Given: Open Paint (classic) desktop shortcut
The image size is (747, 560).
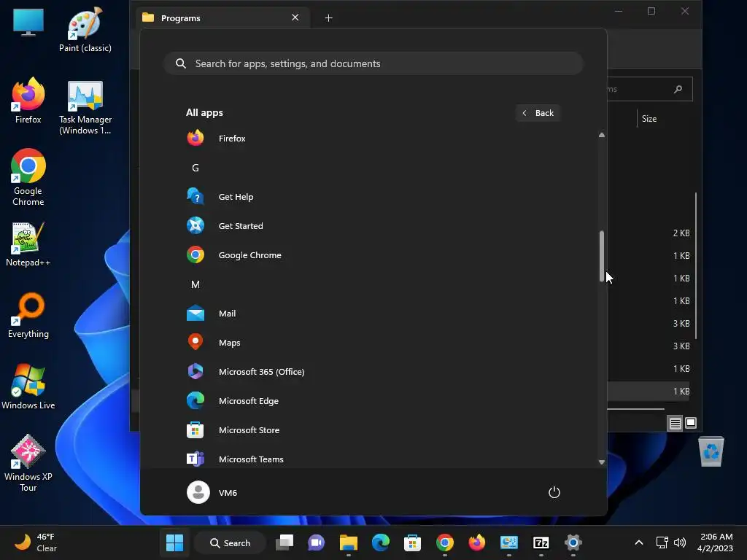Looking at the screenshot, I should [85, 29].
